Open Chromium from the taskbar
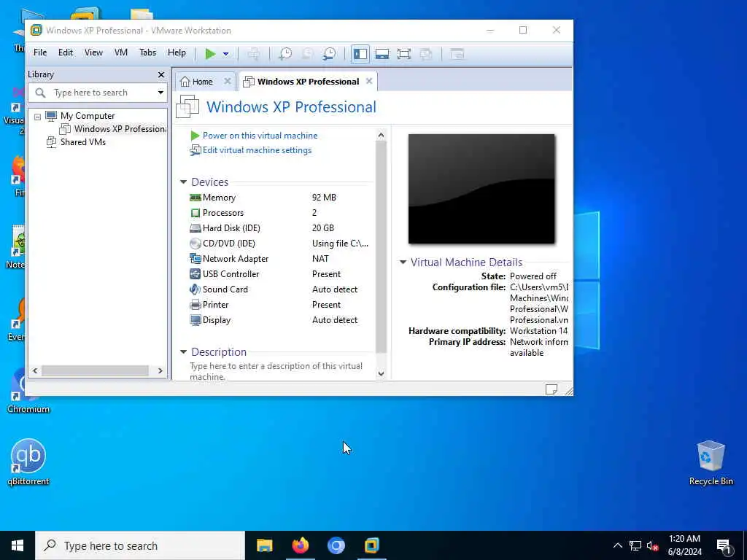The height and width of the screenshot is (560, 747). pos(336,545)
